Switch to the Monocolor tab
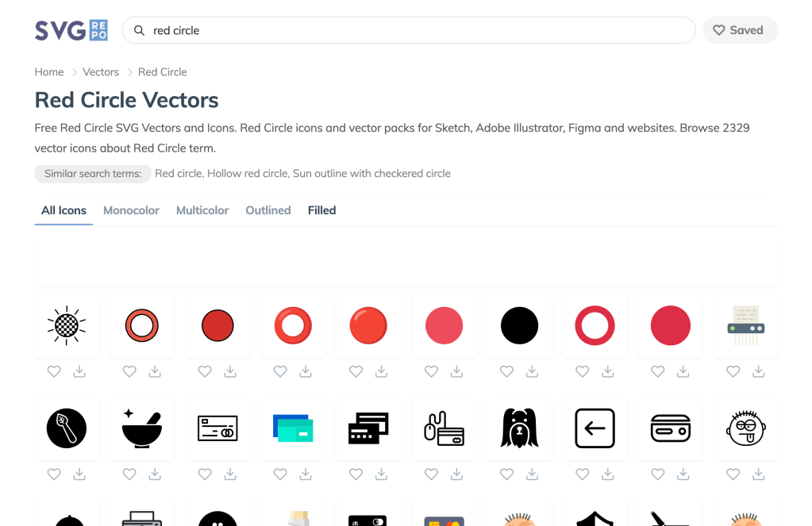This screenshot has width=812, height=526. 131,210
